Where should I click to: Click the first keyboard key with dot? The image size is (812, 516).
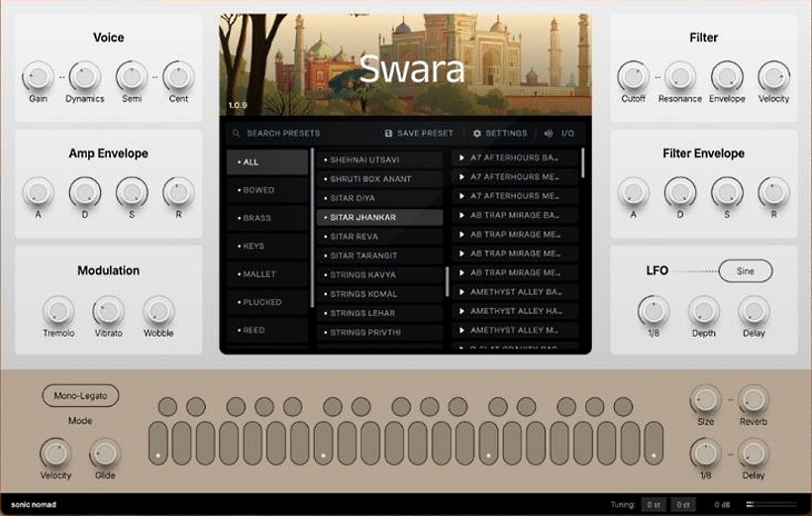tap(158, 443)
